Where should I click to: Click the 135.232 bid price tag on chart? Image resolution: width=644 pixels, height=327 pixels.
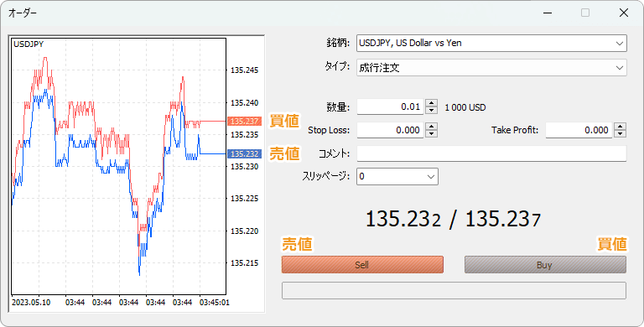click(x=244, y=153)
